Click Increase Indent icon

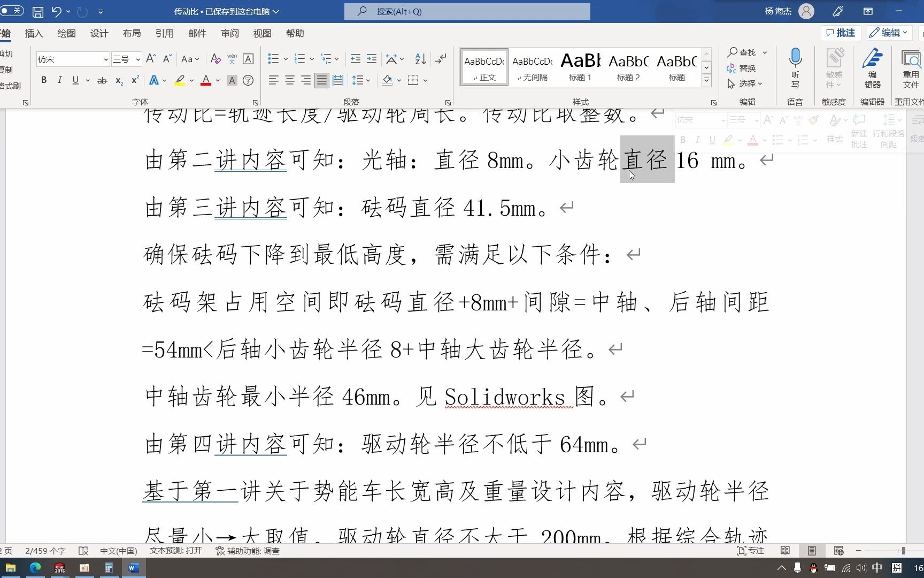point(372,59)
